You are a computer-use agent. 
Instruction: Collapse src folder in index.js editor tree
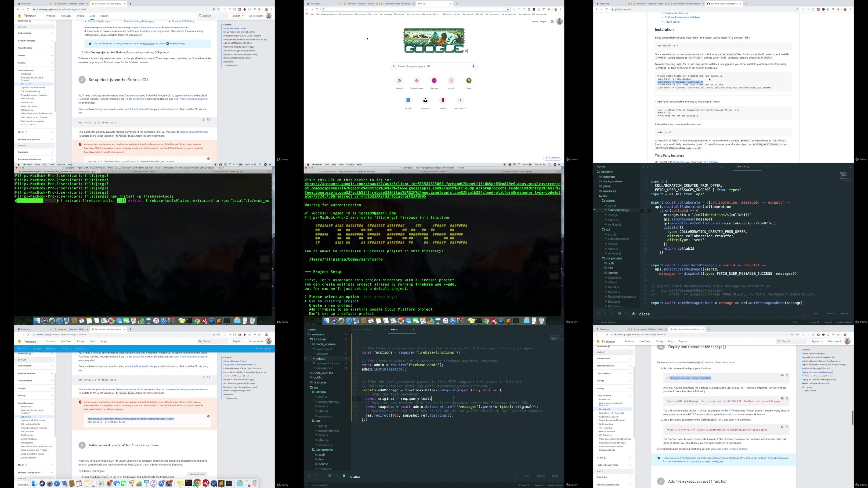[314, 387]
